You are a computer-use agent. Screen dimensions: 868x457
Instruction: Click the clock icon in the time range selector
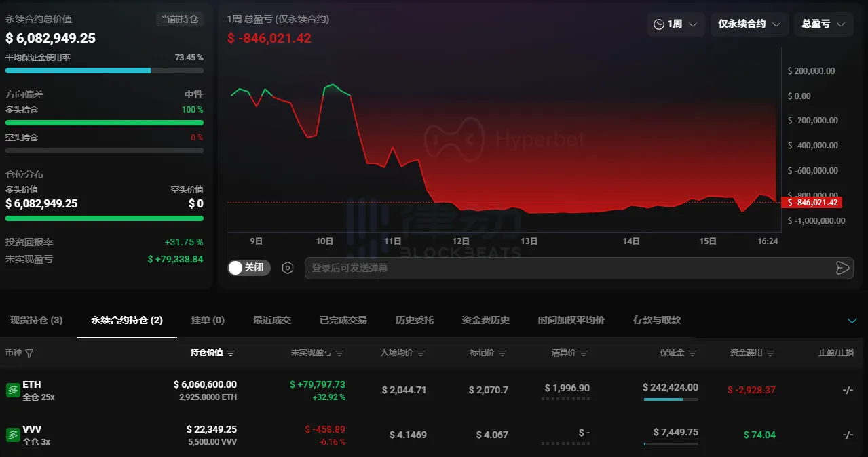658,24
